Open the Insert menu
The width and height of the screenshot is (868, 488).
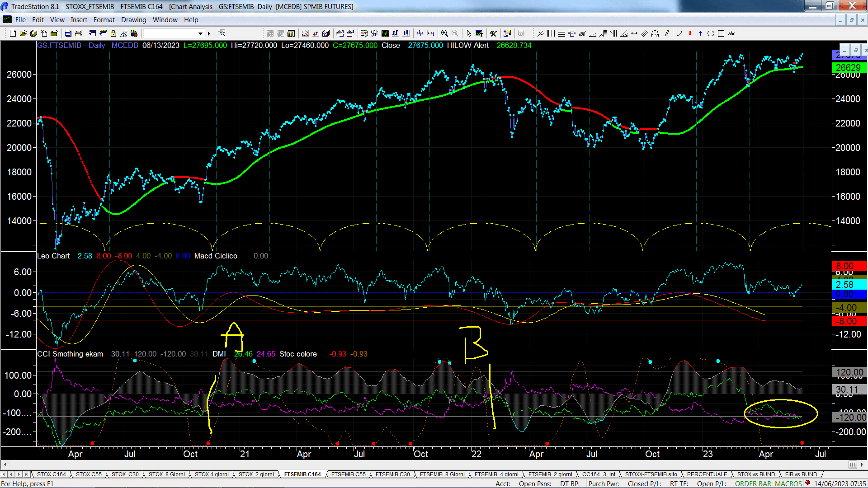(79, 20)
